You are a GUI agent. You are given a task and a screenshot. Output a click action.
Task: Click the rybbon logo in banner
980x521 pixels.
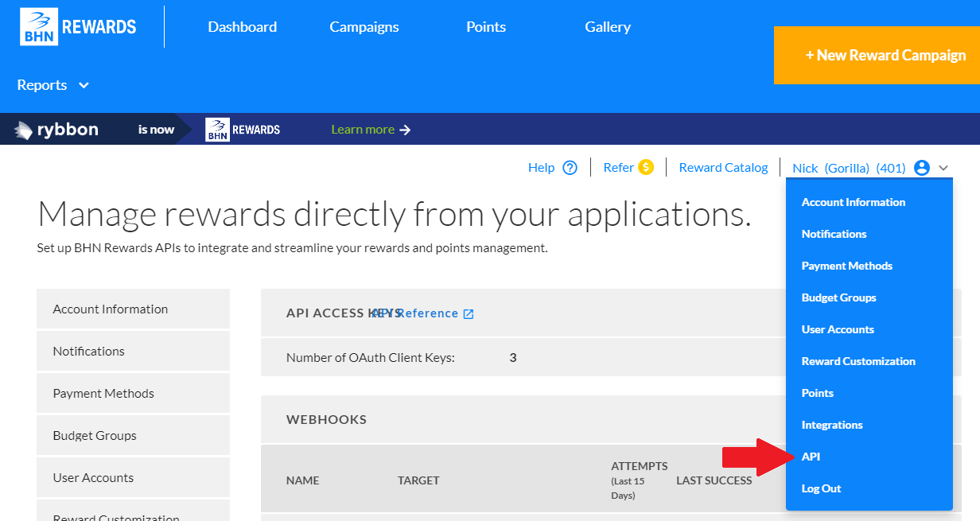pos(56,130)
